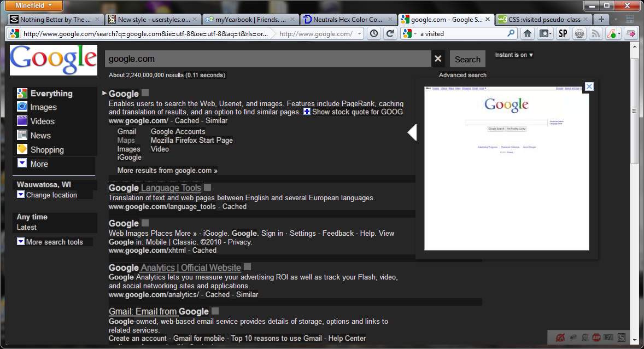This screenshot has width=644, height=349.
Task: Open the list all tabs dropdown
Action: pos(615,19)
